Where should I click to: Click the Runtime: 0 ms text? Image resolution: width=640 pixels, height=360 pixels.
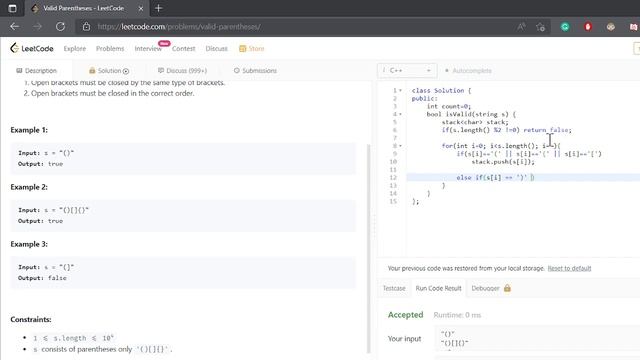pos(457,315)
